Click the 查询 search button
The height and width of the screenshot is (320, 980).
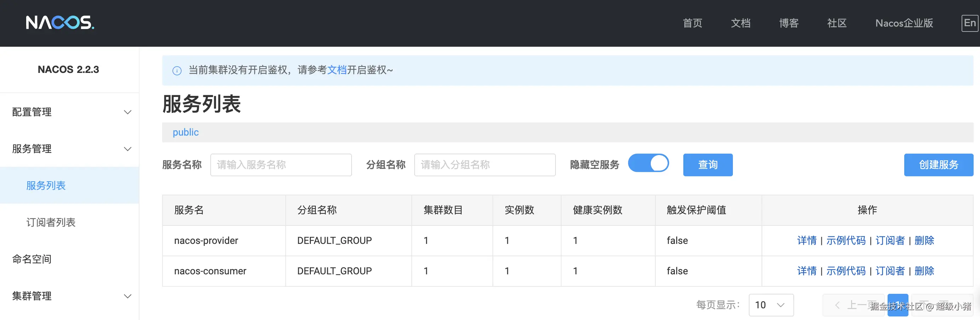[708, 165]
